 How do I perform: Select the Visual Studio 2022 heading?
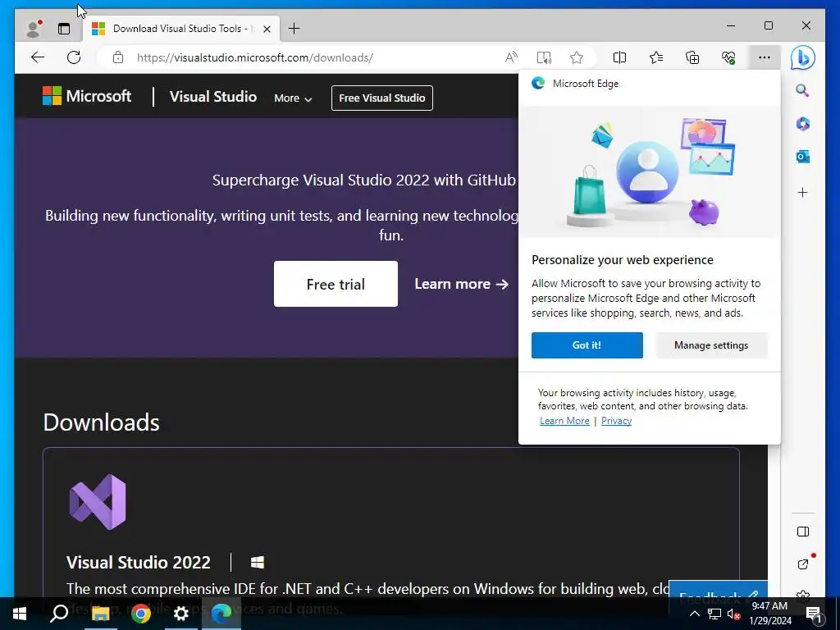click(138, 563)
